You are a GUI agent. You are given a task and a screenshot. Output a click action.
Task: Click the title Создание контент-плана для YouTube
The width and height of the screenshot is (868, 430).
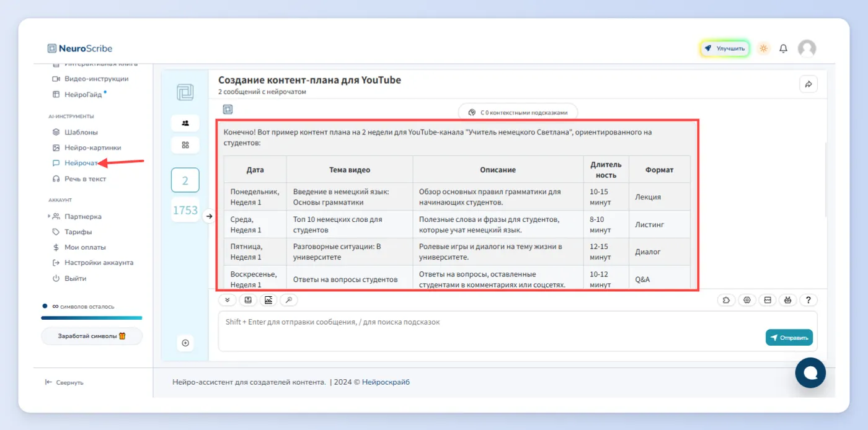(309, 80)
